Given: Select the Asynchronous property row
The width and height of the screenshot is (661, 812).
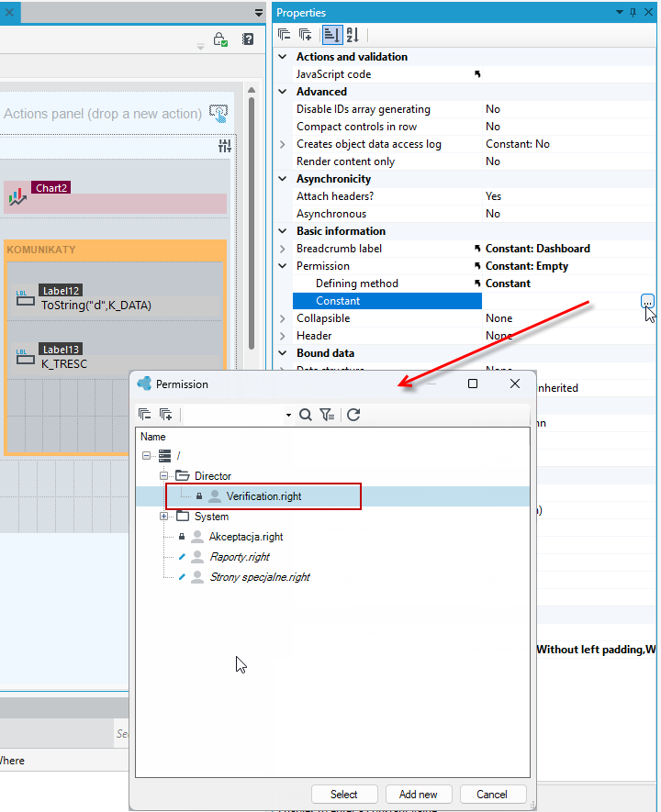Looking at the screenshot, I should (387, 214).
